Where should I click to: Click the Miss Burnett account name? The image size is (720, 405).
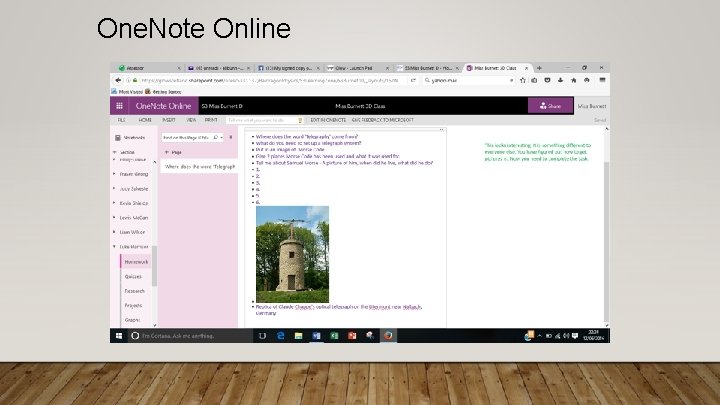pyautogui.click(x=591, y=106)
